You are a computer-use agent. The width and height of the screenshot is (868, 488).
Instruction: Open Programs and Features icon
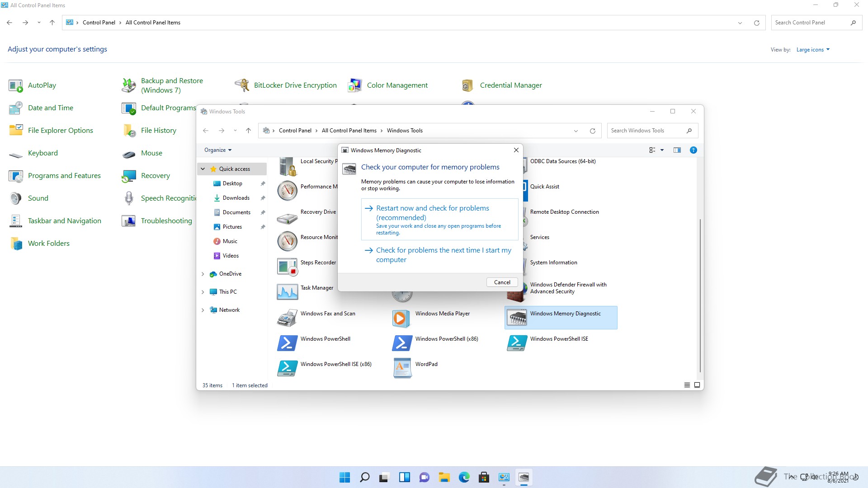[16, 176]
